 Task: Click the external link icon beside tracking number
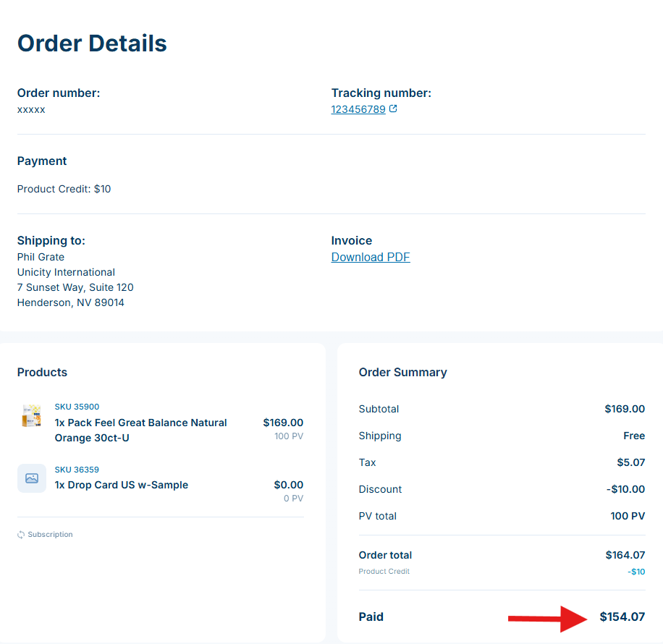tap(393, 109)
